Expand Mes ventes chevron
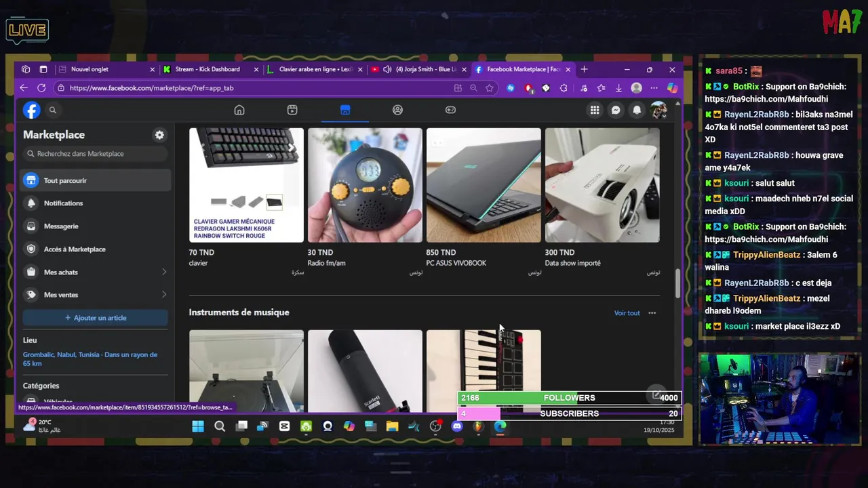The width and height of the screenshot is (868, 488). pyautogui.click(x=163, y=295)
